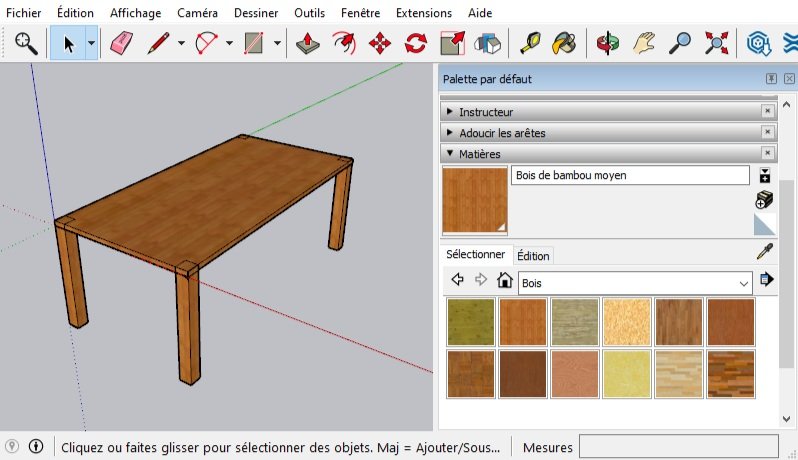Select the Pan hand tool
Image resolution: width=798 pixels, height=460 pixels.
643,43
